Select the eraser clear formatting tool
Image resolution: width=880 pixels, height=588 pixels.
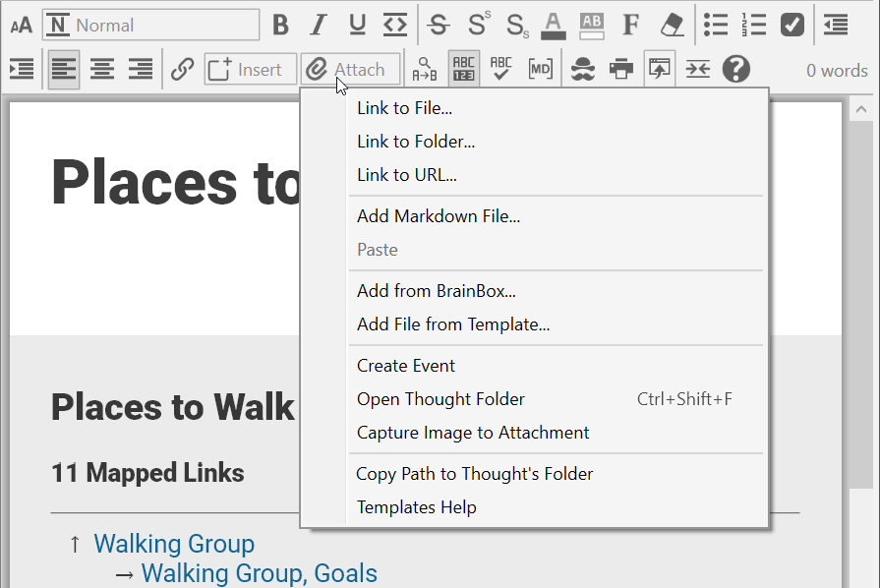(x=672, y=25)
